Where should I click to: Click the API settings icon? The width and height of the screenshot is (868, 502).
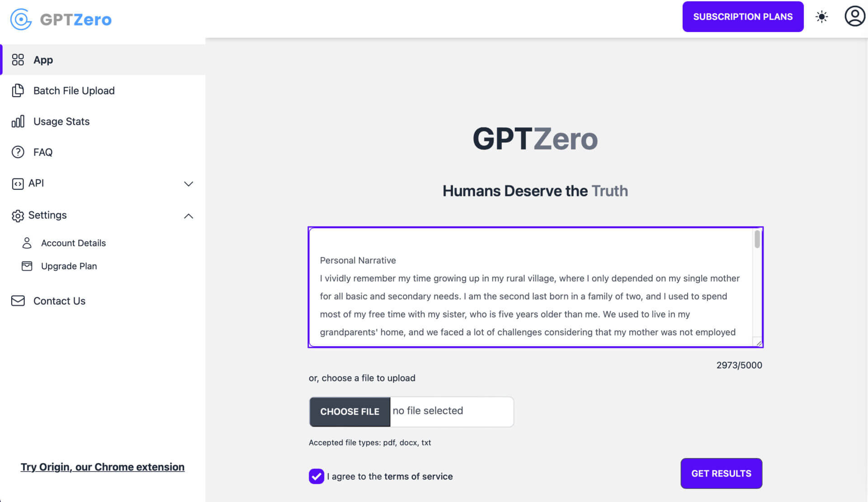click(x=18, y=183)
